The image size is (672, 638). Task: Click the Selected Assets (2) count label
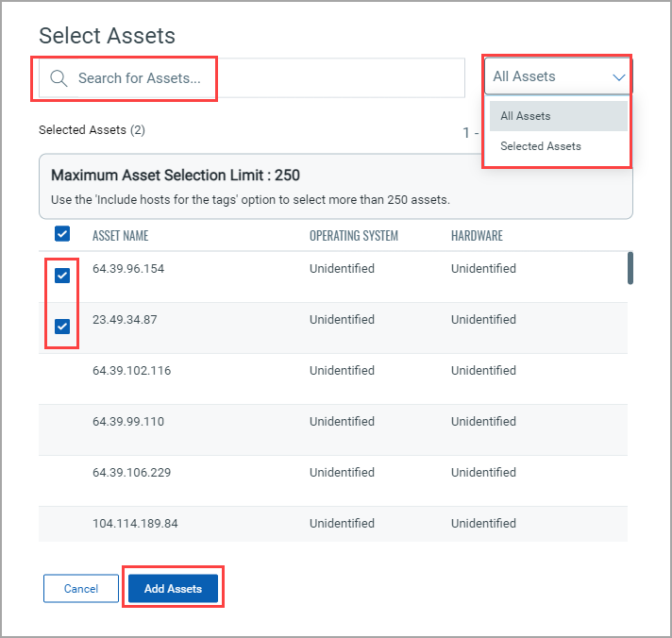[x=92, y=129]
